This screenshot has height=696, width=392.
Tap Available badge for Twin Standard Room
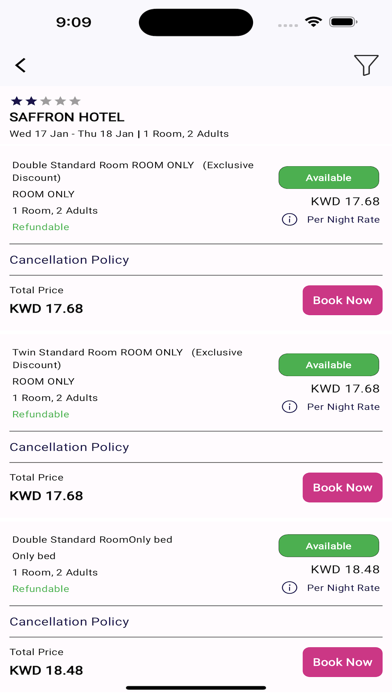pos(329,365)
